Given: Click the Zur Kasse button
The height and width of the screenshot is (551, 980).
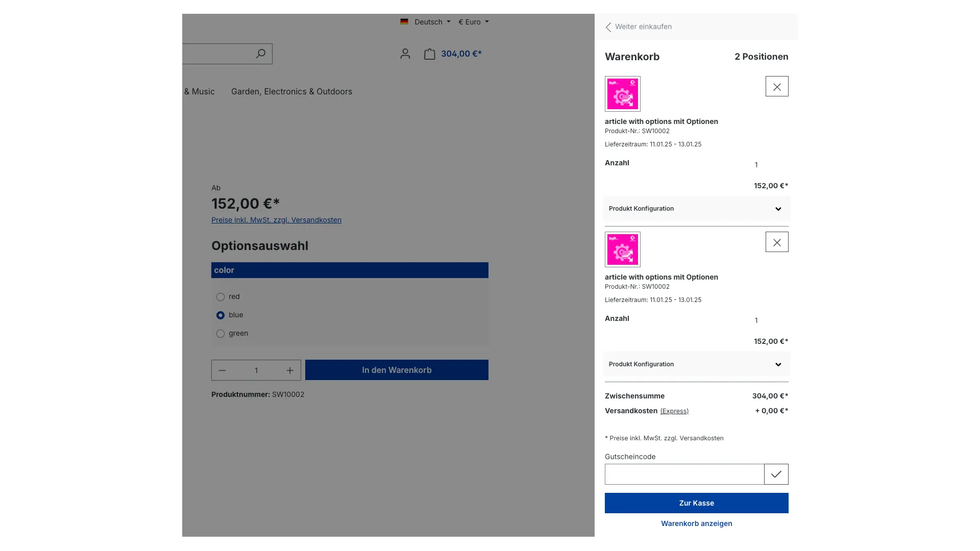Looking at the screenshot, I should pos(696,503).
